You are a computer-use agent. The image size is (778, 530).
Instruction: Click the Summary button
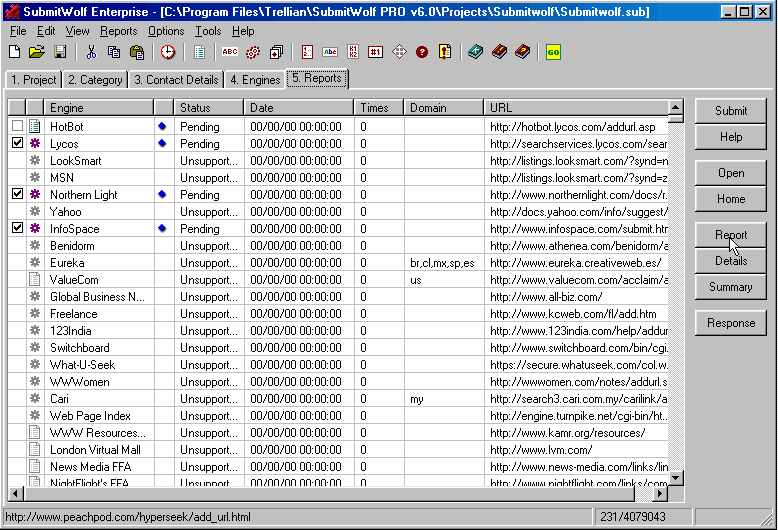click(x=730, y=287)
